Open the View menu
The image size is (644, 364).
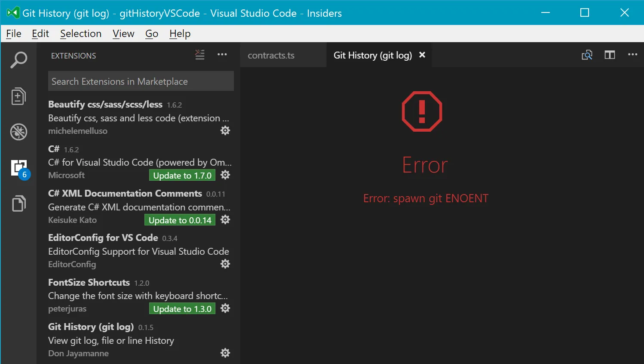tap(123, 34)
